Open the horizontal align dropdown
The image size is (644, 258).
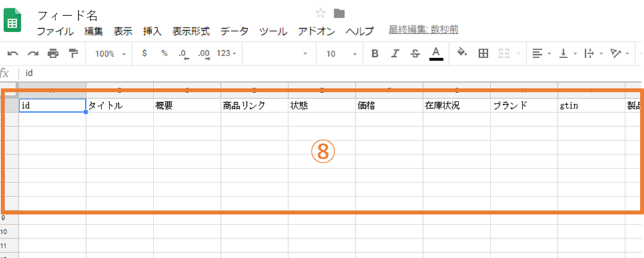[x=541, y=53]
